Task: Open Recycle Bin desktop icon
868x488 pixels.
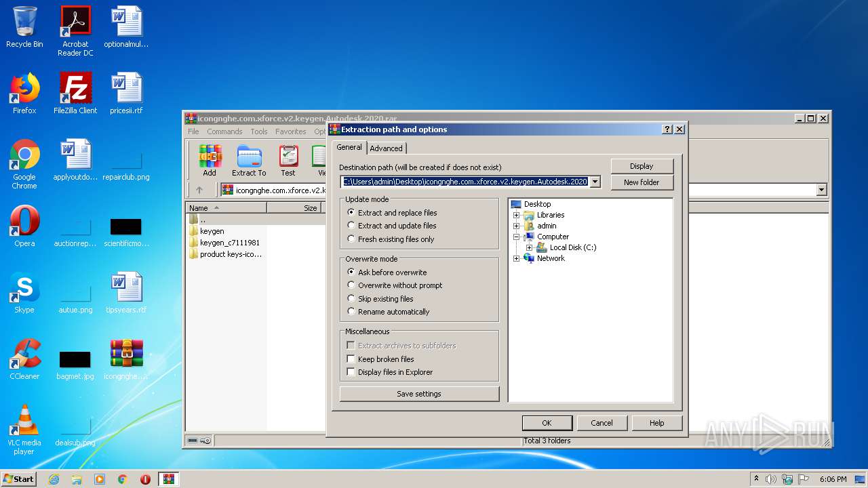Action: coord(24,27)
